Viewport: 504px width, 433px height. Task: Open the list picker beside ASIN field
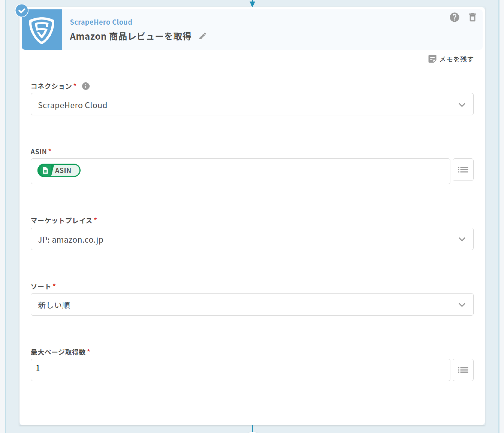tap(463, 170)
